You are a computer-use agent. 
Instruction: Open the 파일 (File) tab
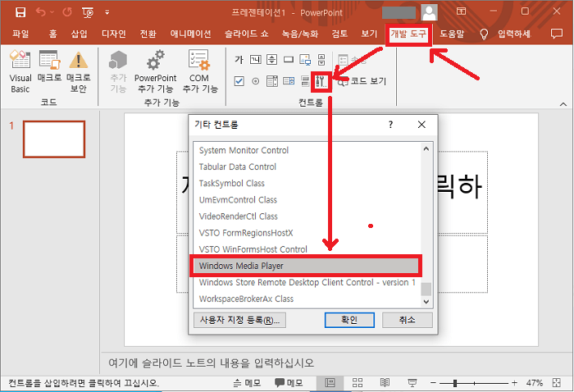20,34
